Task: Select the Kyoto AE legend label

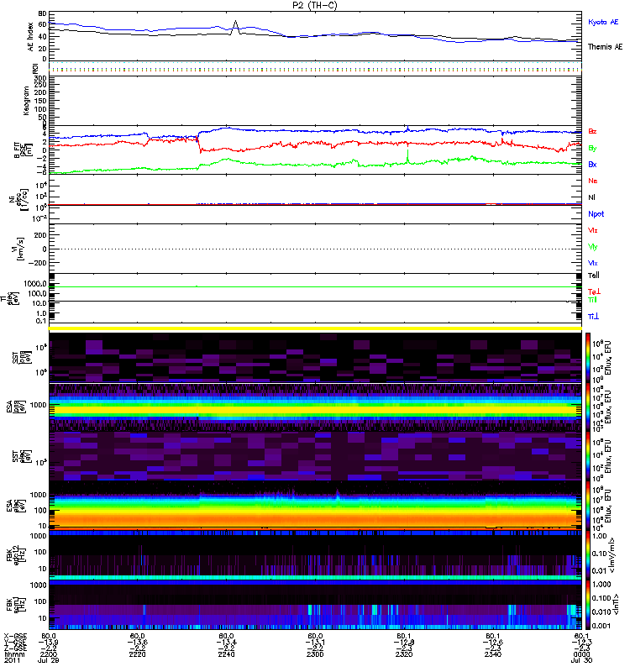Action: coord(603,22)
